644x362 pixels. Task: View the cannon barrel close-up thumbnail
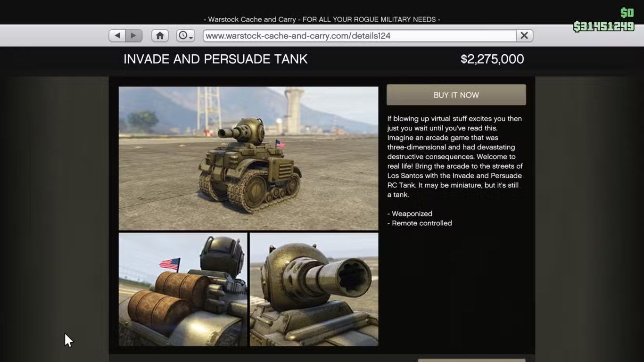(314, 289)
